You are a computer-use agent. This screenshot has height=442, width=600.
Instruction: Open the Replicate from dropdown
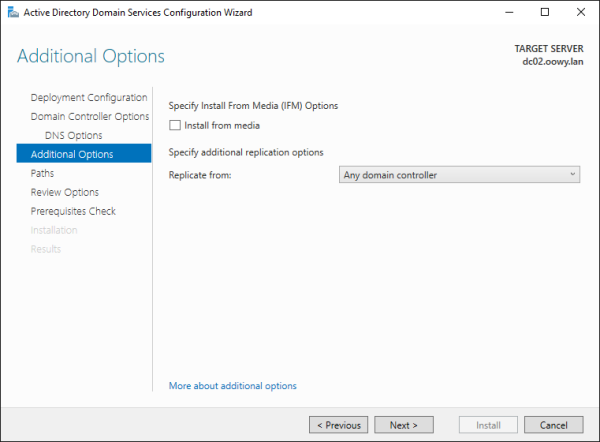point(460,175)
